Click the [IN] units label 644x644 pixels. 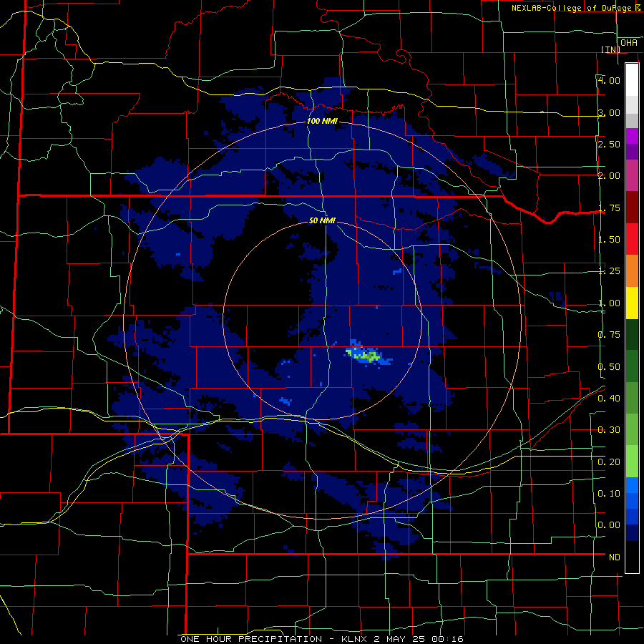tap(611, 49)
